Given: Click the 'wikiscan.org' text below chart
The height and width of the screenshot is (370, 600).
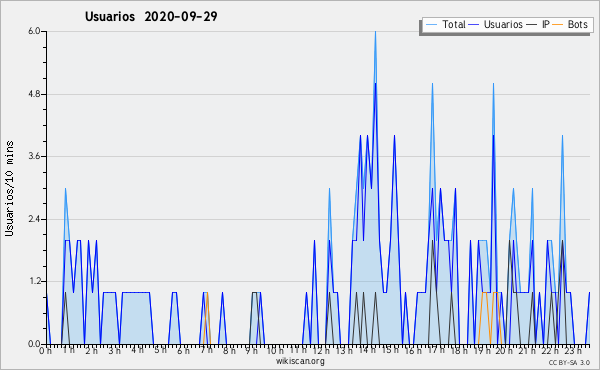Looking at the screenshot, I should point(300,361).
